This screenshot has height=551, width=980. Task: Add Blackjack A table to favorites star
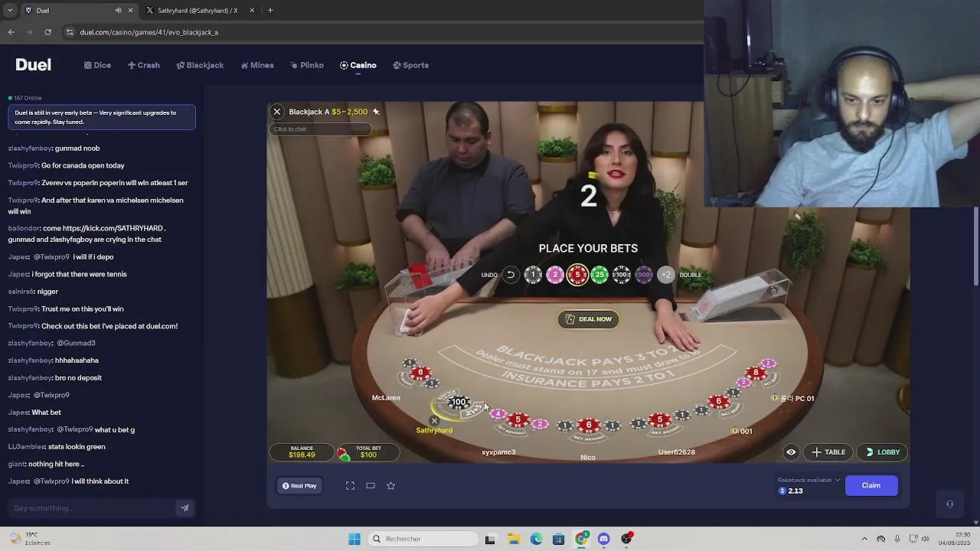coord(376,112)
